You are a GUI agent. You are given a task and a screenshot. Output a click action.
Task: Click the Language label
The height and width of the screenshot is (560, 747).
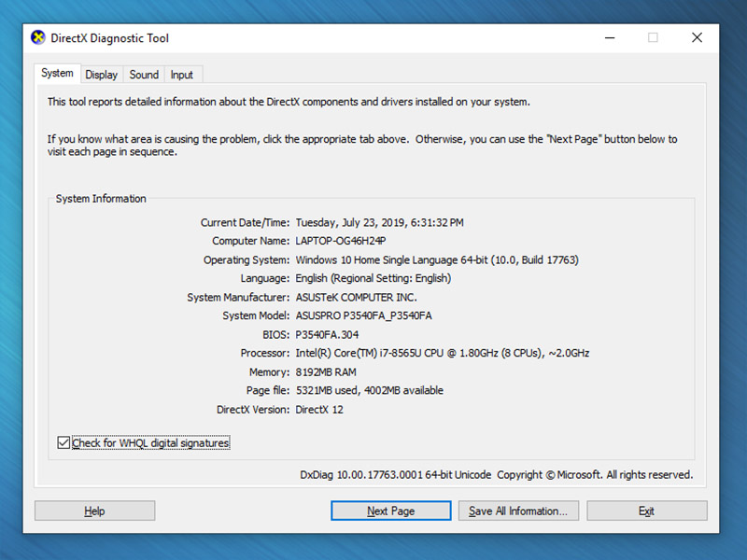click(265, 278)
